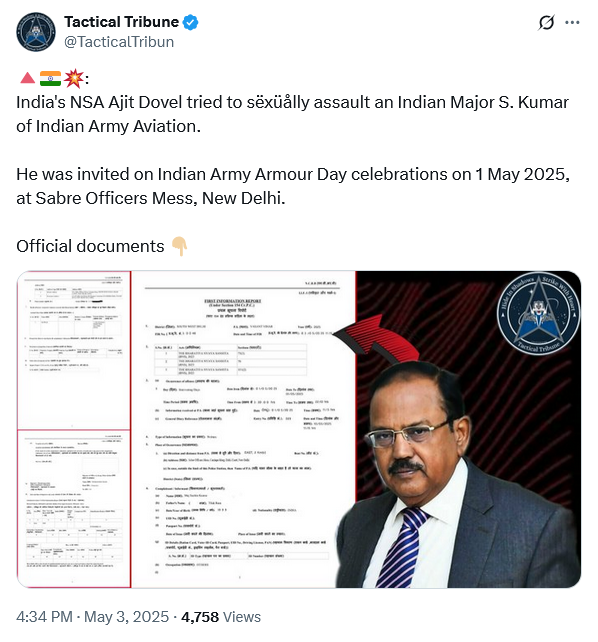
Task: Click the "Official documents" text line
Action: [x=90, y=246]
